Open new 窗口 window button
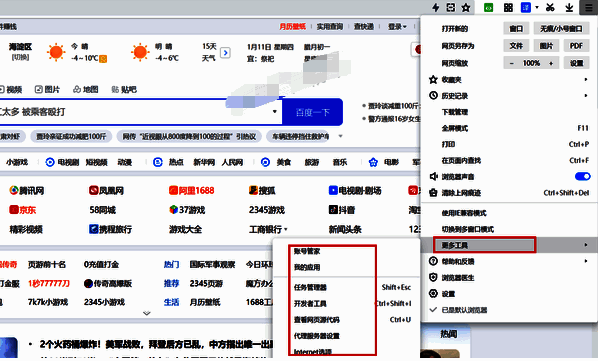The height and width of the screenshot is (361, 598). (516, 29)
